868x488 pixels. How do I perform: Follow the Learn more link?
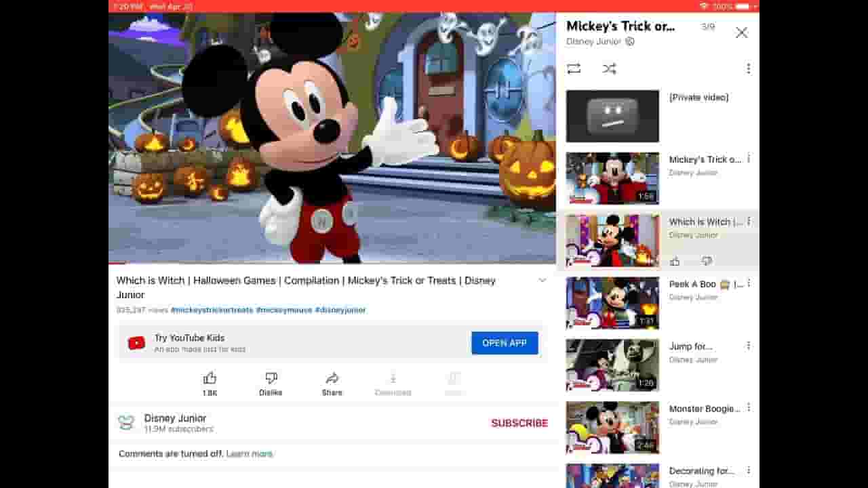pyautogui.click(x=250, y=454)
